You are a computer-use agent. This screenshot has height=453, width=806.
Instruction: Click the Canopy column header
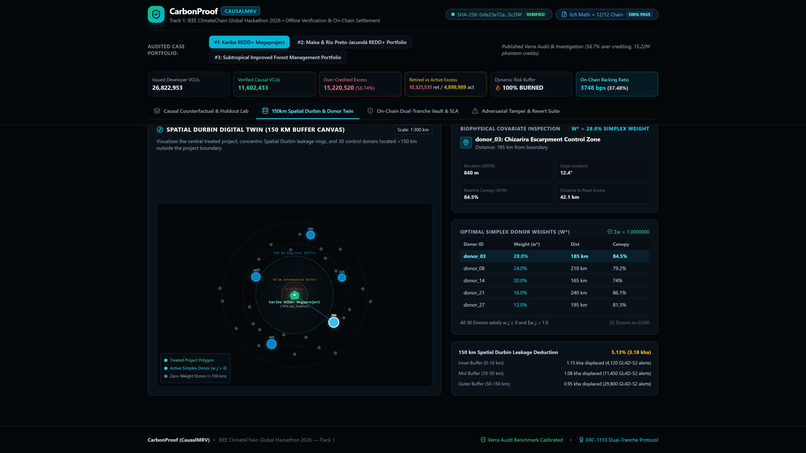click(620, 244)
